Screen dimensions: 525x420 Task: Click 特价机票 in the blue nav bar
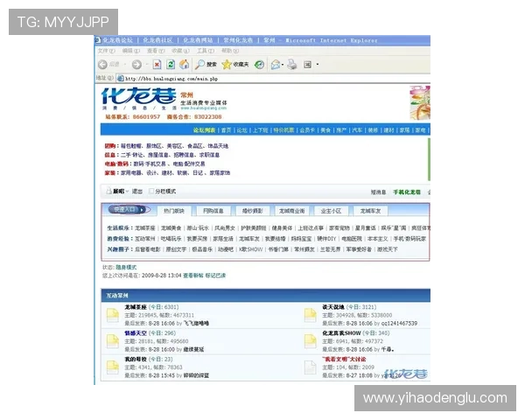click(283, 130)
